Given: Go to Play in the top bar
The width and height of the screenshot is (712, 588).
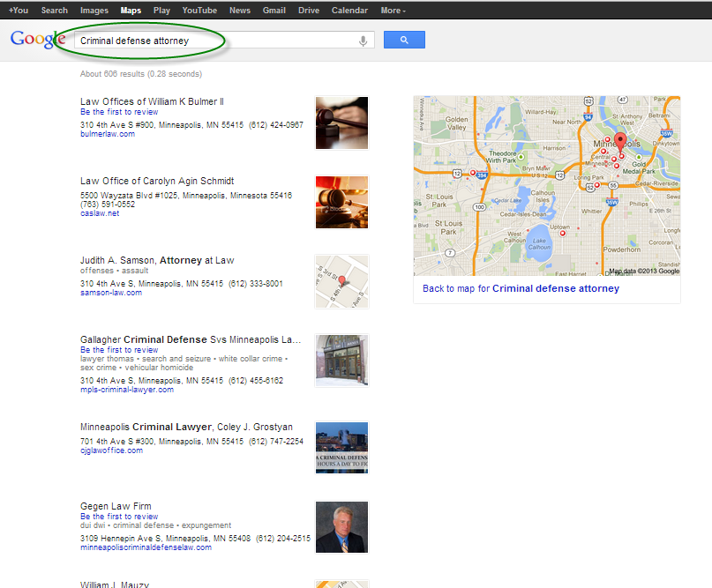Looking at the screenshot, I should pos(161,10).
